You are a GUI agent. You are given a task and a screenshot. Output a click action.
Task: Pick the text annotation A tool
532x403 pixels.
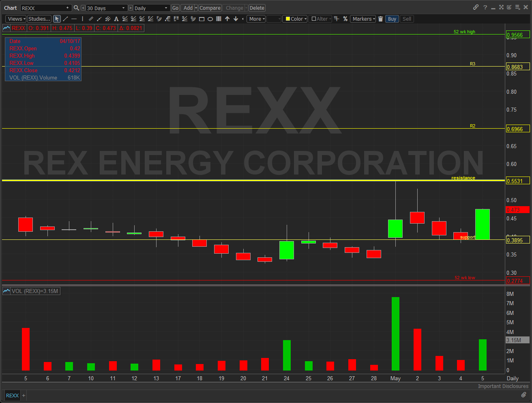116,19
